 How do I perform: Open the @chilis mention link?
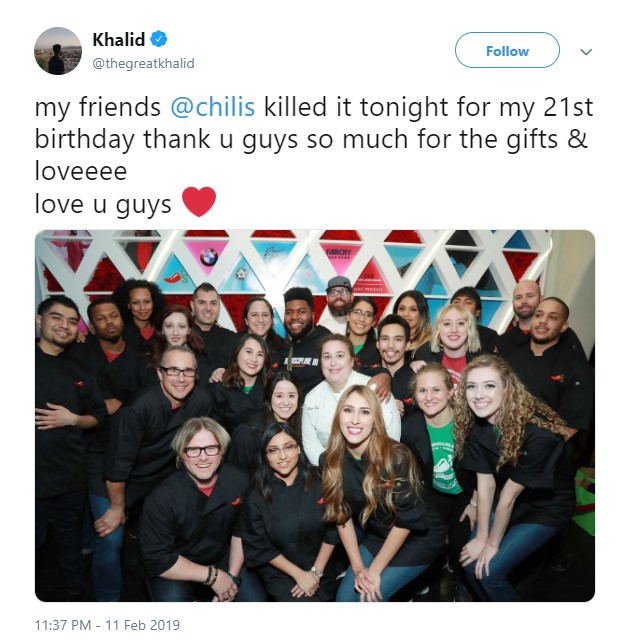pyautogui.click(x=212, y=107)
